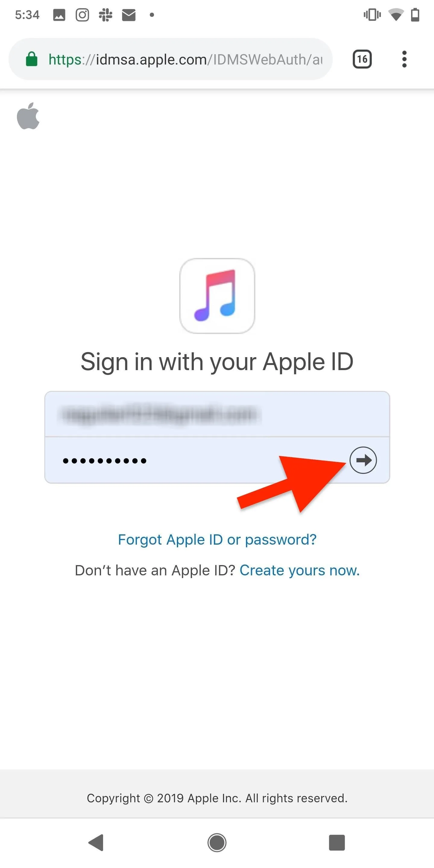Tap the Android home circle button

pyautogui.click(x=217, y=843)
